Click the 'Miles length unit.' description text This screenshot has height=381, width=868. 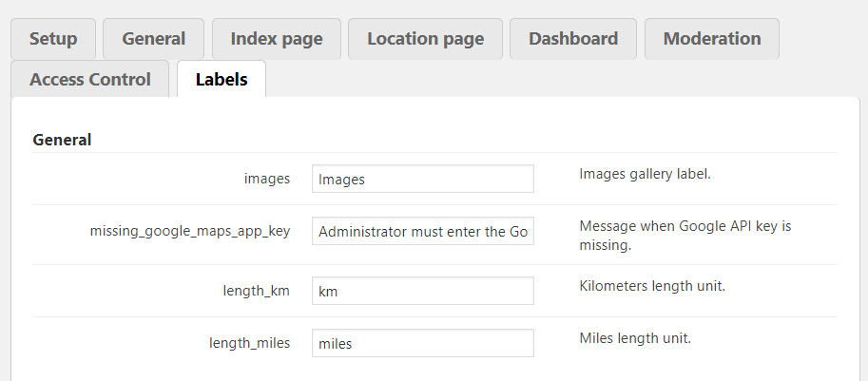[x=634, y=338]
